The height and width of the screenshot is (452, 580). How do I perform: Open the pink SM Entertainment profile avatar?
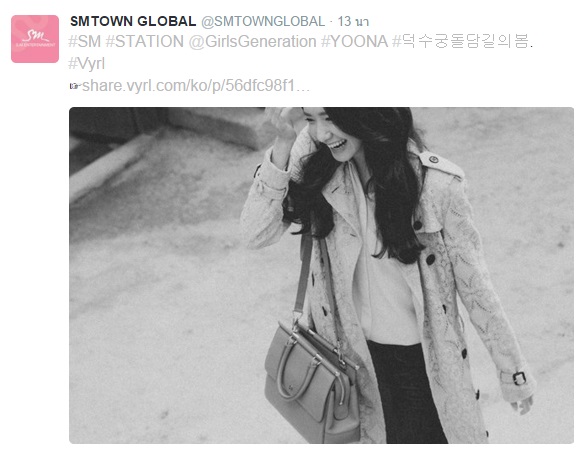point(35,39)
